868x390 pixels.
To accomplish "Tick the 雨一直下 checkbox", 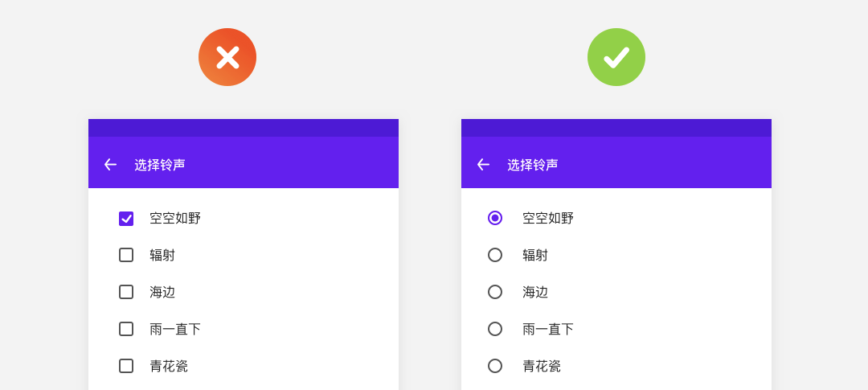I will [x=126, y=329].
